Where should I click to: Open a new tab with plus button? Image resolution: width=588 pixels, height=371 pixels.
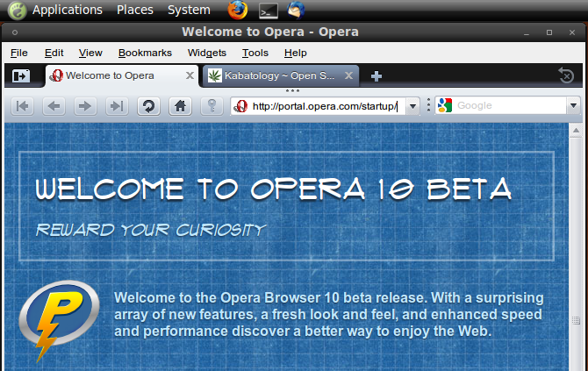click(x=376, y=76)
